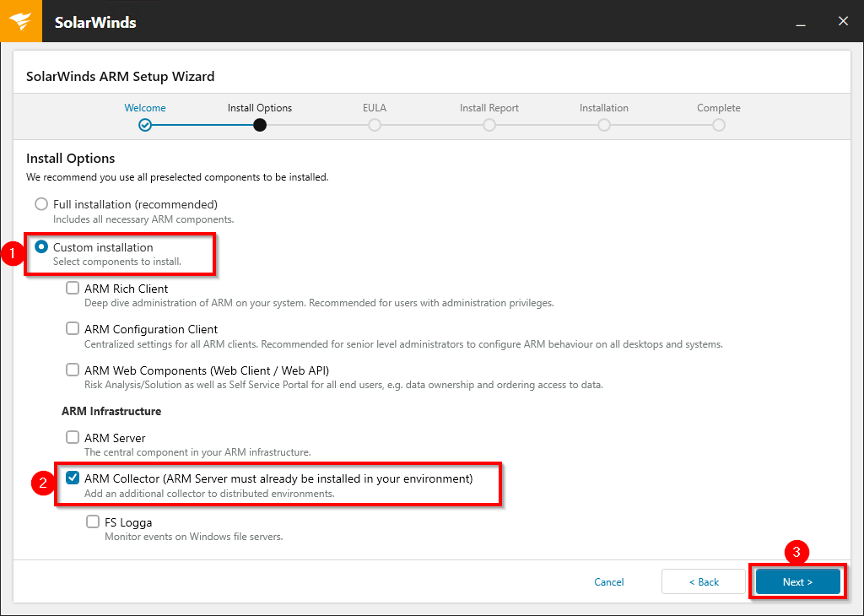Check the FS Logga checkbox
Screen dimensions: 864x616
point(93,522)
